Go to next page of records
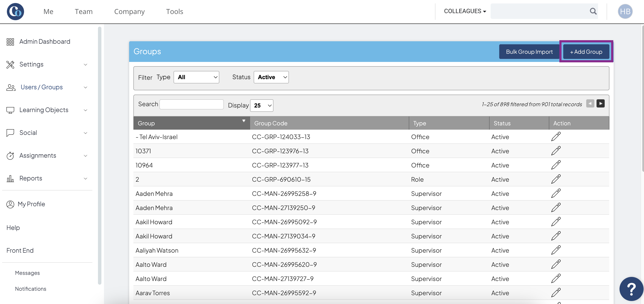 [600, 104]
